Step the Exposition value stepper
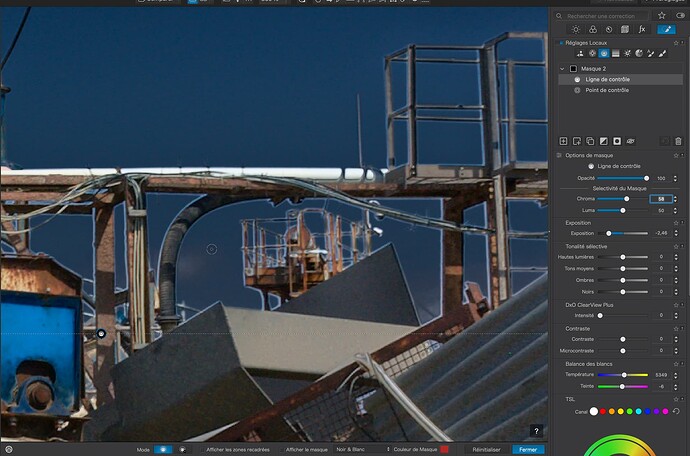Image resolution: width=690 pixels, height=456 pixels. pos(675,233)
